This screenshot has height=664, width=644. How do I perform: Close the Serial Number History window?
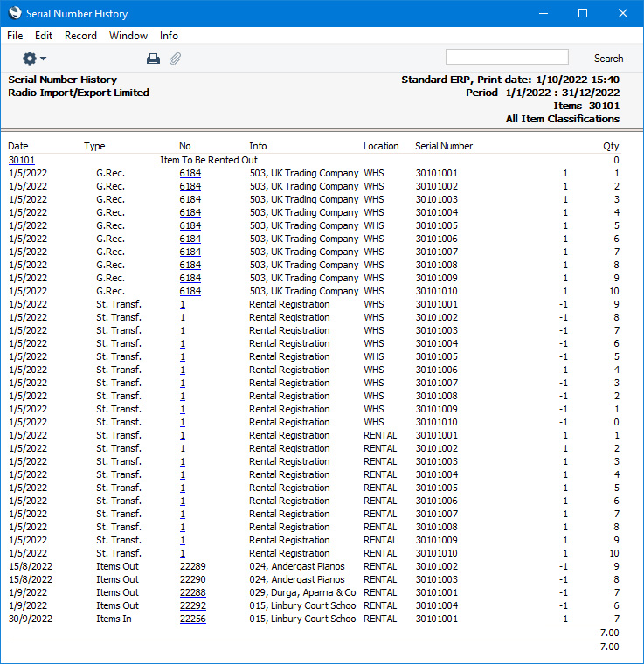[622, 13]
